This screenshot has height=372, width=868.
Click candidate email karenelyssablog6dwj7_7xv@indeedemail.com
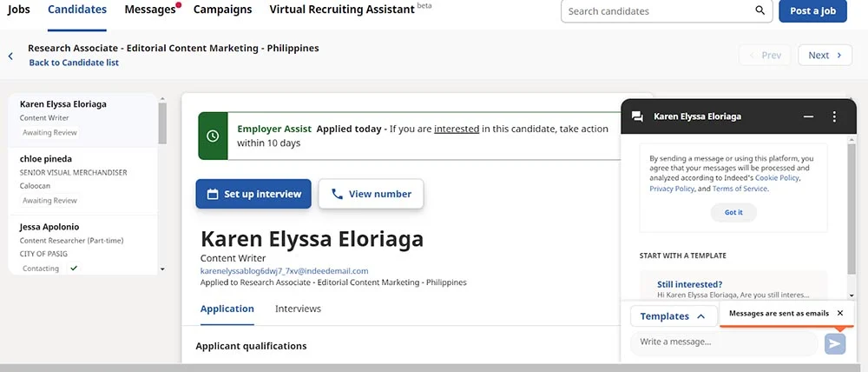tap(284, 271)
